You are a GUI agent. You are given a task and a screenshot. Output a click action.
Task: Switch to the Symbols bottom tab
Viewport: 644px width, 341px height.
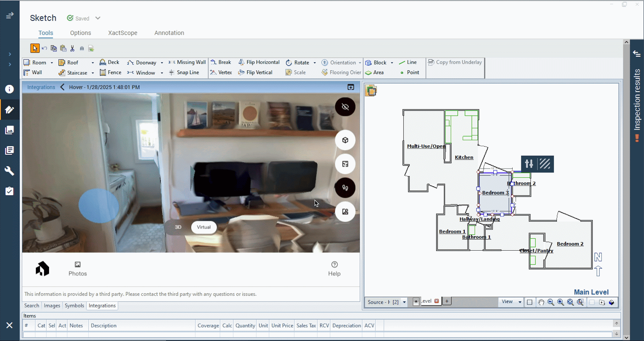pyautogui.click(x=74, y=306)
